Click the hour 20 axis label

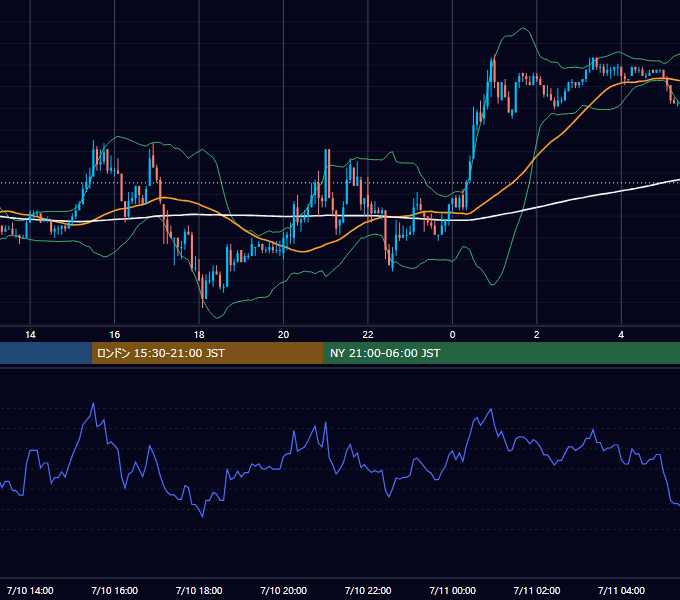pyautogui.click(x=284, y=335)
